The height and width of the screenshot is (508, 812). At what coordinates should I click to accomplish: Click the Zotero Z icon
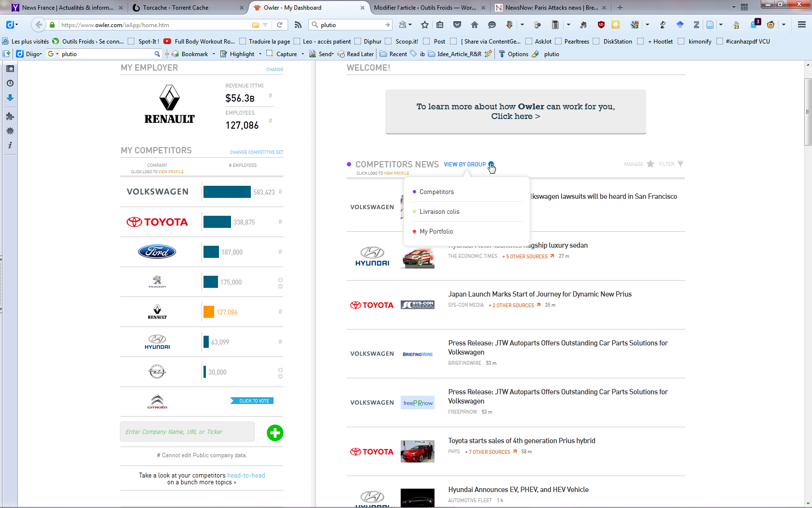(696, 25)
